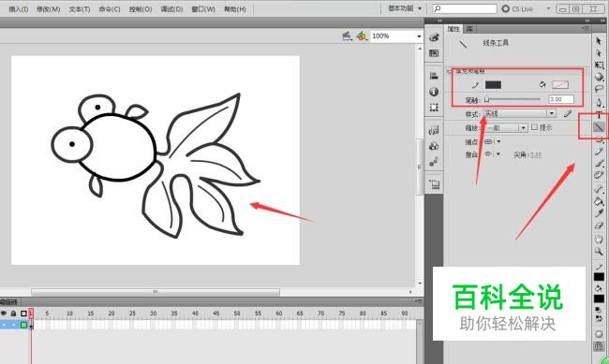Viewport: 609px width, 364px height.
Task: Click the help search field
Action: 465,8
